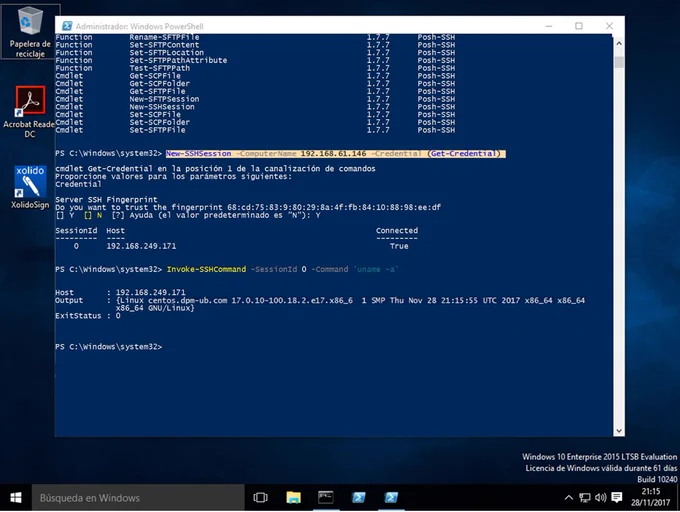
Task: Maximize the PowerShell window
Action: (x=579, y=26)
